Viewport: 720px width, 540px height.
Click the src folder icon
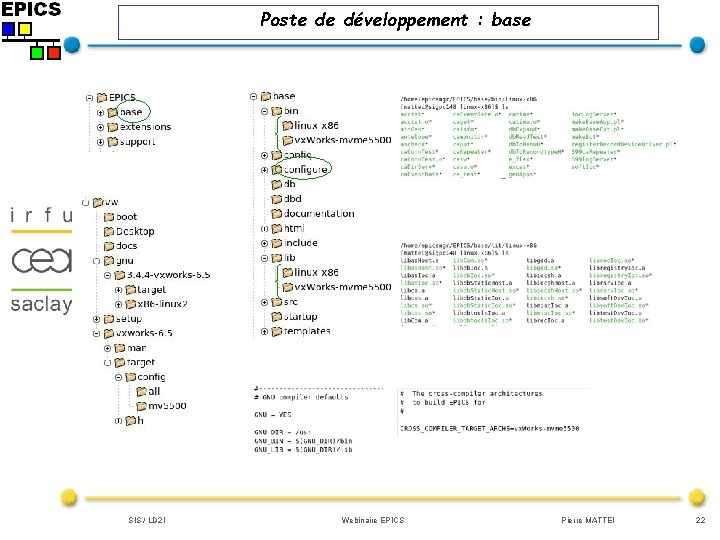pos(276,302)
